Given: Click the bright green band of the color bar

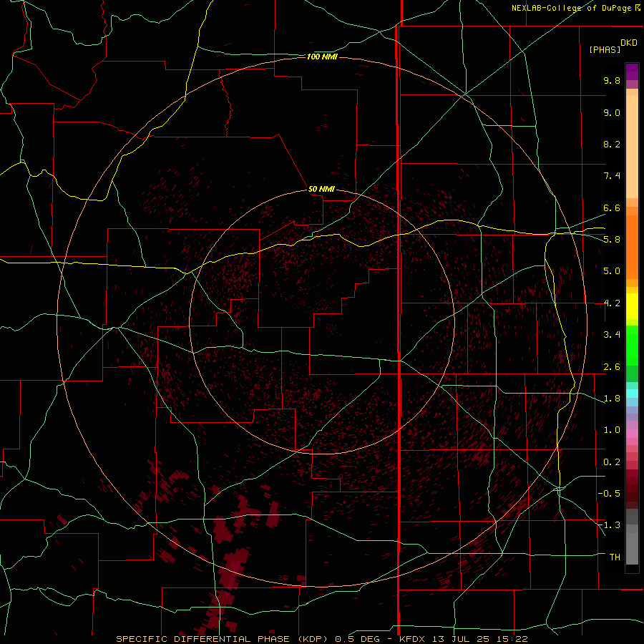Looking at the screenshot, I should click(x=632, y=346).
